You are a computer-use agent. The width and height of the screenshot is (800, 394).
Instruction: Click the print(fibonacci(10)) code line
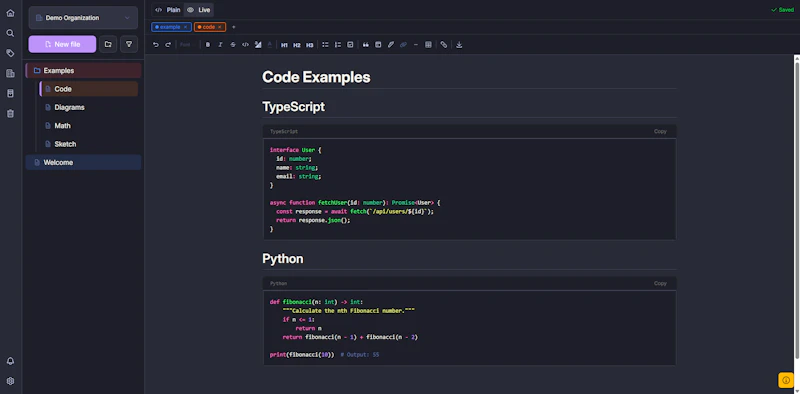(x=302, y=354)
